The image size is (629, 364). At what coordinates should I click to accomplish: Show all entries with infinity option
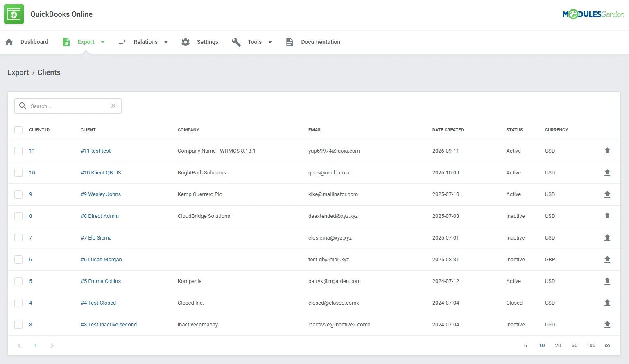(x=607, y=346)
